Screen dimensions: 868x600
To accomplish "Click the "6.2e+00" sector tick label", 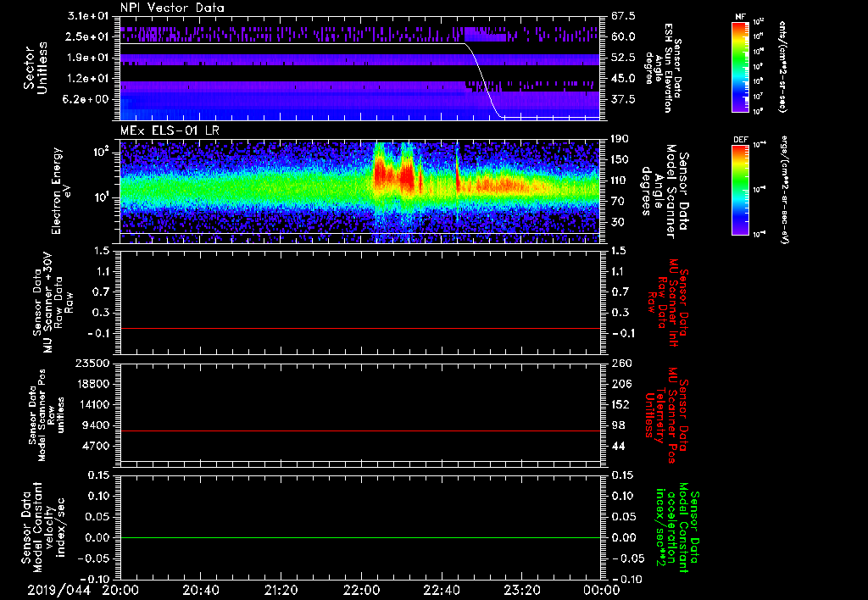I will [x=87, y=99].
